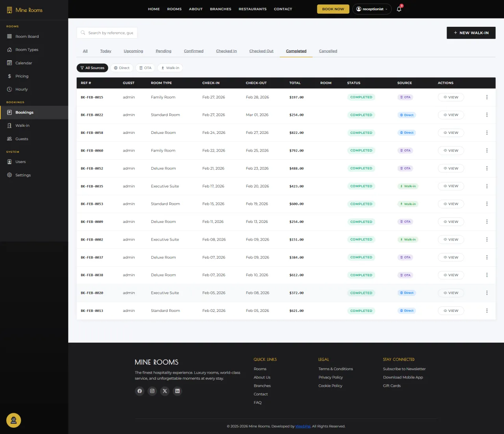Screen dimensions: 504x434
Task: Open the three-dot menu for BK-FEB-0053
Action: coord(487,204)
